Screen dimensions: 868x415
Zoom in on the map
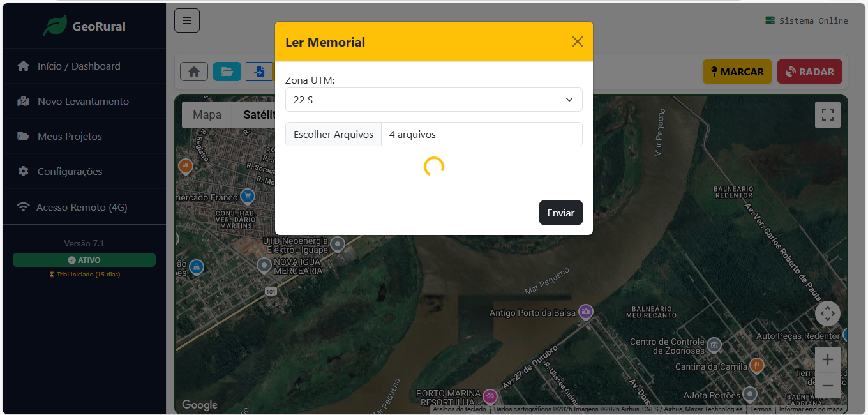[x=827, y=359]
